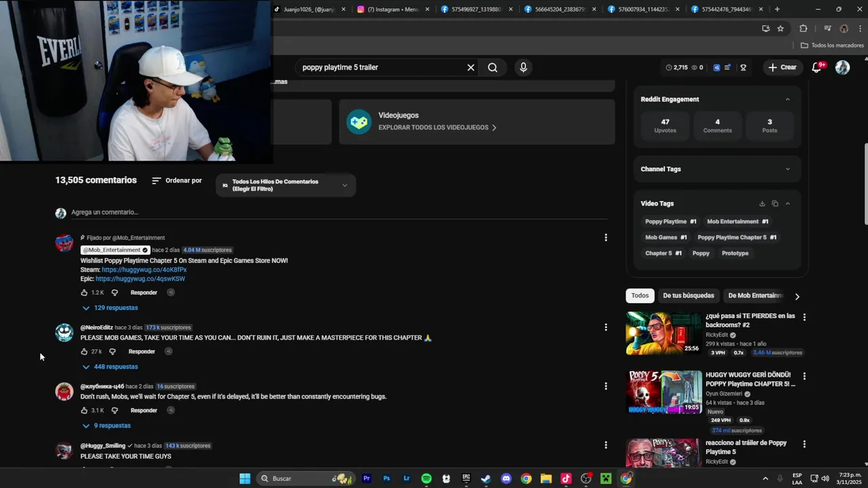Open the Epic huggywug.co link
This screenshot has width=868, height=488.
pyautogui.click(x=140, y=279)
